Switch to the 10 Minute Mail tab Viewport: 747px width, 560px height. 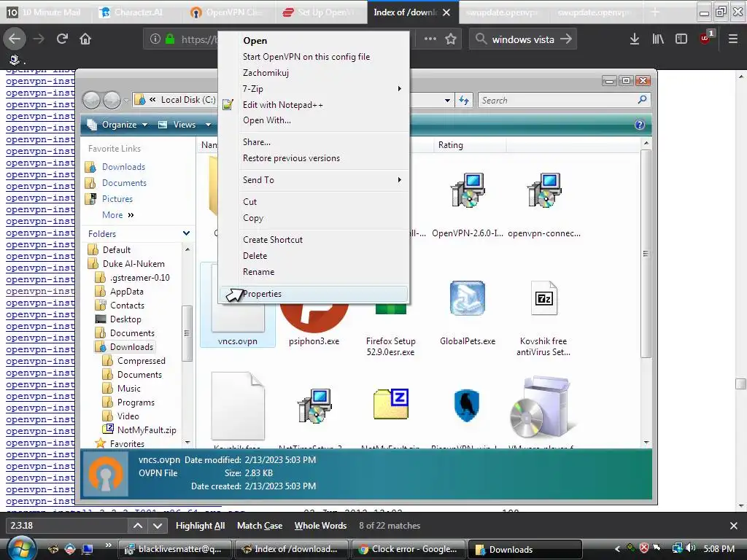click(x=44, y=12)
